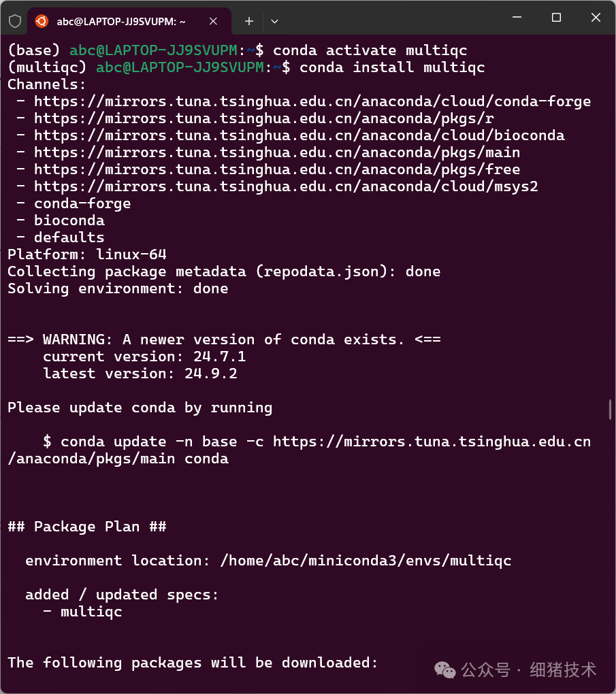
Task: Click the conda version WARNING line
Action: pos(225,339)
